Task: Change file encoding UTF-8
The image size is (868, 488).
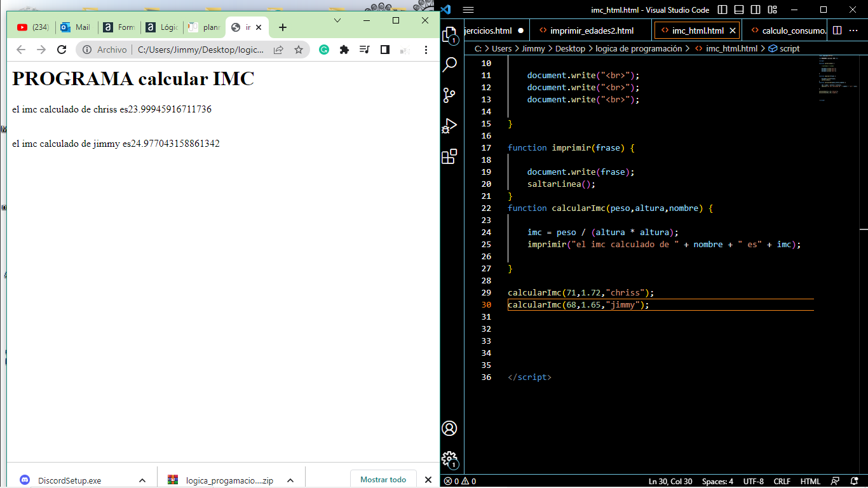Action: [754, 481]
